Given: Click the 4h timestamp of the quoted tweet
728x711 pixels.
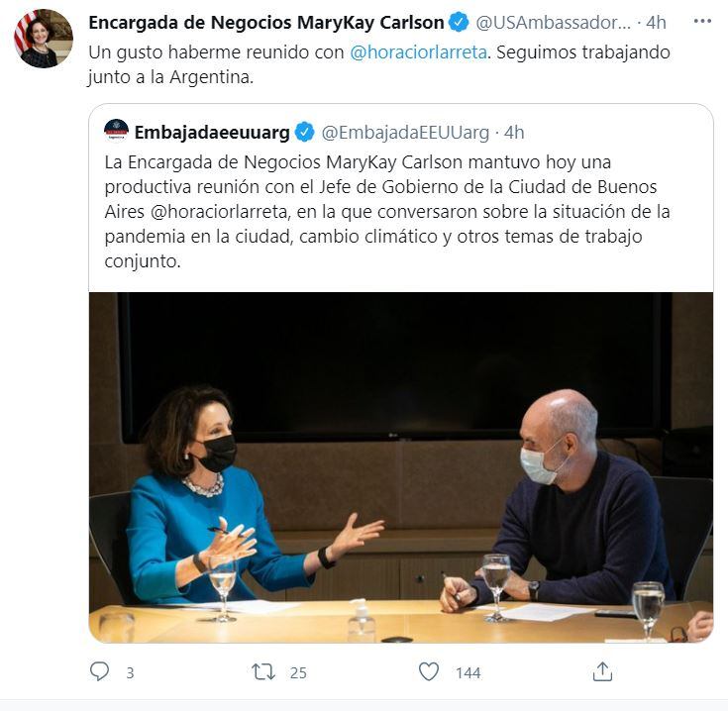Looking at the screenshot, I should pos(514,133).
